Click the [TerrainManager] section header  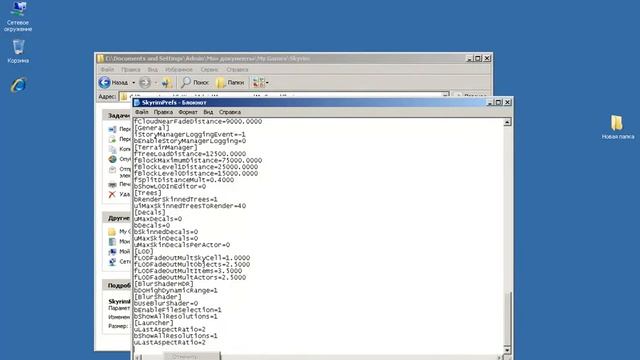click(x=165, y=147)
